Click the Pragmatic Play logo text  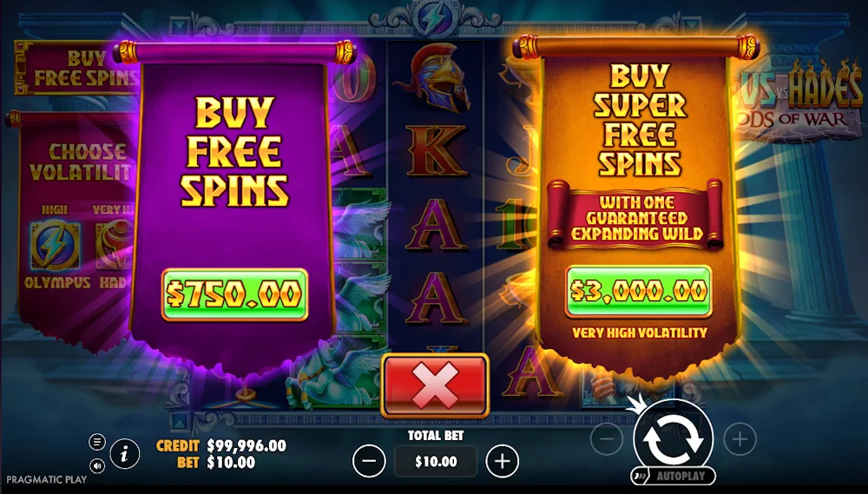[x=47, y=479]
